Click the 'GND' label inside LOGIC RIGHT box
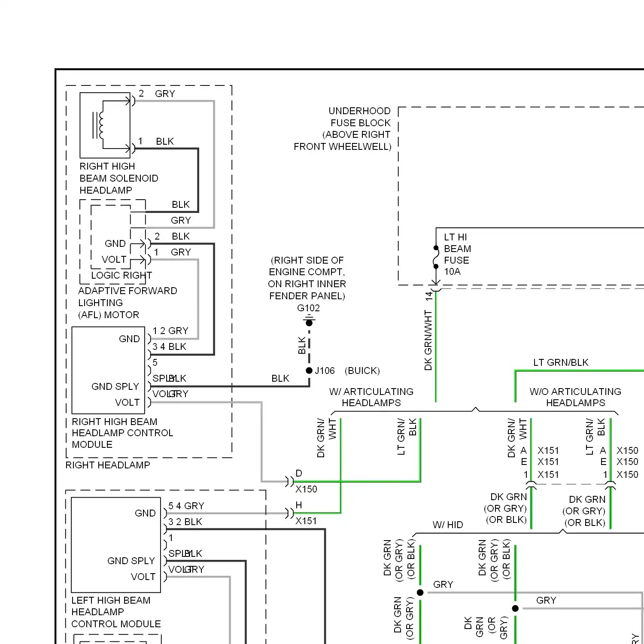 pyautogui.click(x=115, y=243)
